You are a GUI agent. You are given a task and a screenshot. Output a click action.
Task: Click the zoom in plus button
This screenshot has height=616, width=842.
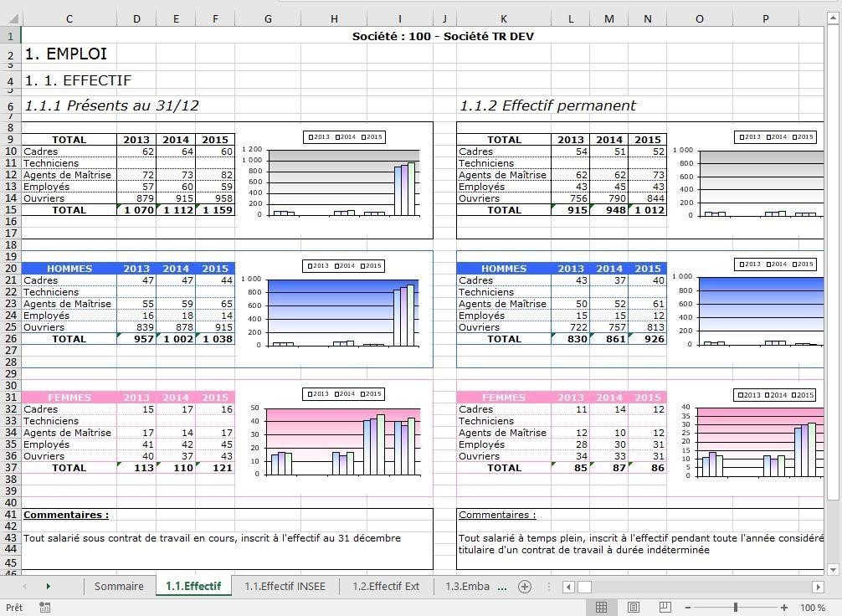point(784,608)
